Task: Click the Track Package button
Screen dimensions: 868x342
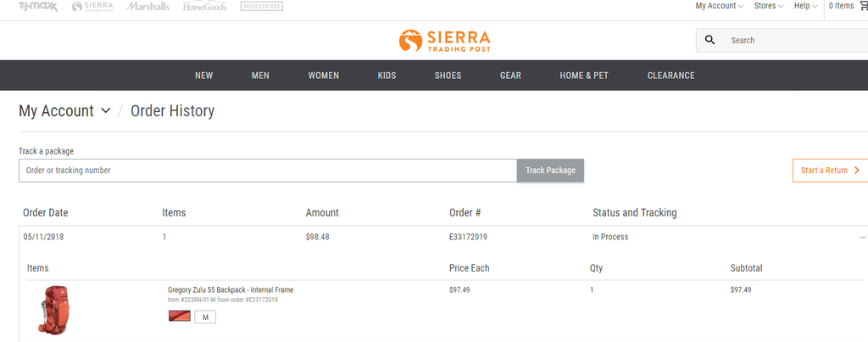Action: [x=550, y=171]
